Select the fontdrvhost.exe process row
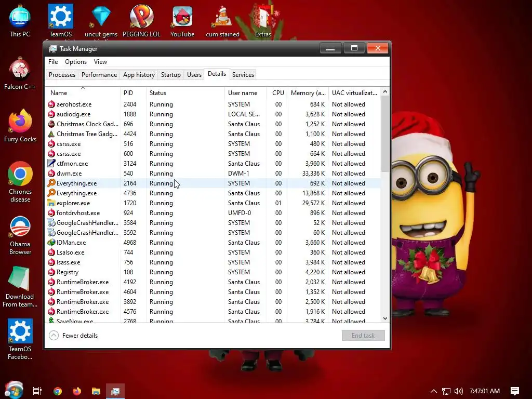Image resolution: width=532 pixels, height=399 pixels. tap(212, 213)
